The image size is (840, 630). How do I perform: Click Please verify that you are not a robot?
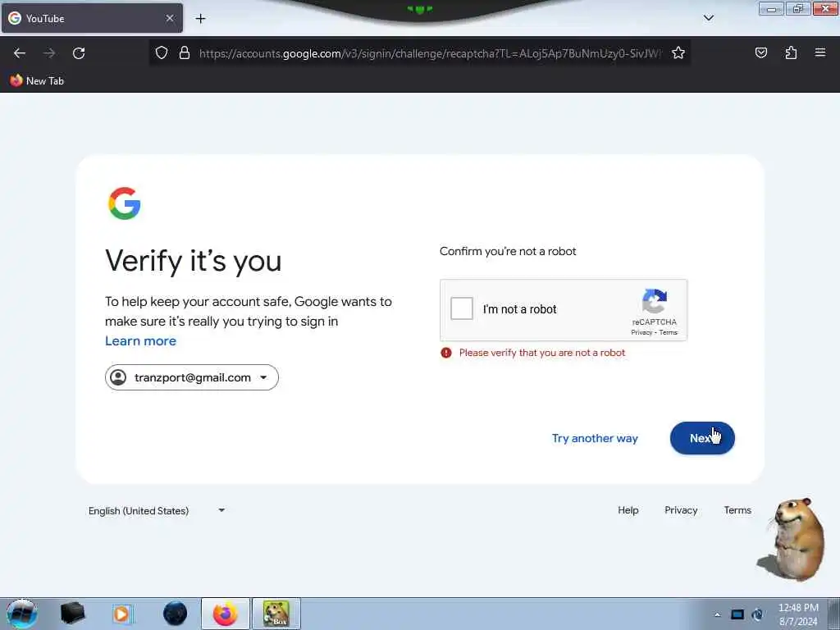542,353
